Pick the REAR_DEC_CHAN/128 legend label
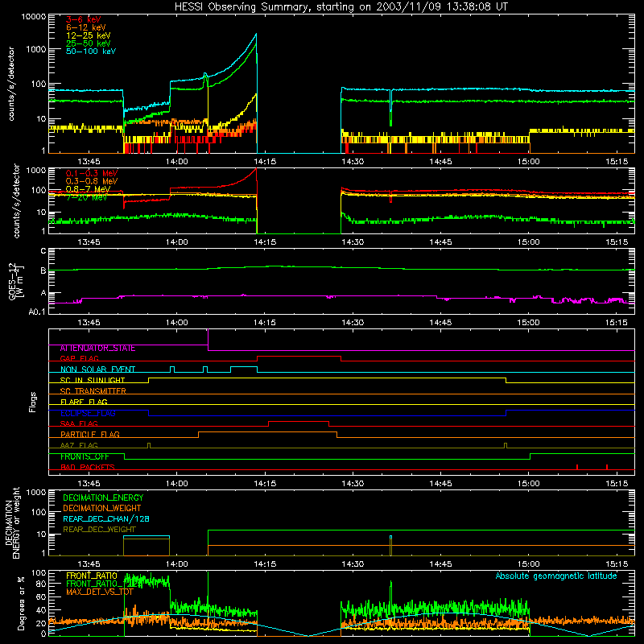The width and height of the screenshot is (644, 644). [x=105, y=518]
